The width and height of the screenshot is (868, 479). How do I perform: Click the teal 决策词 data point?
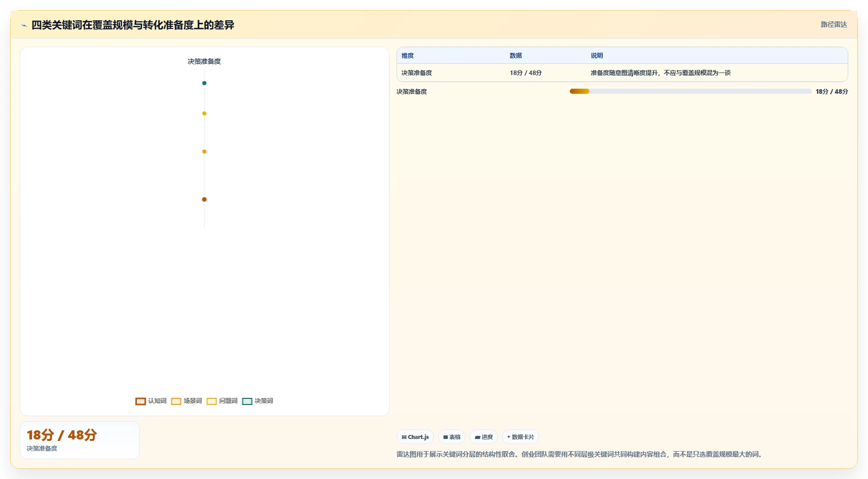point(204,83)
